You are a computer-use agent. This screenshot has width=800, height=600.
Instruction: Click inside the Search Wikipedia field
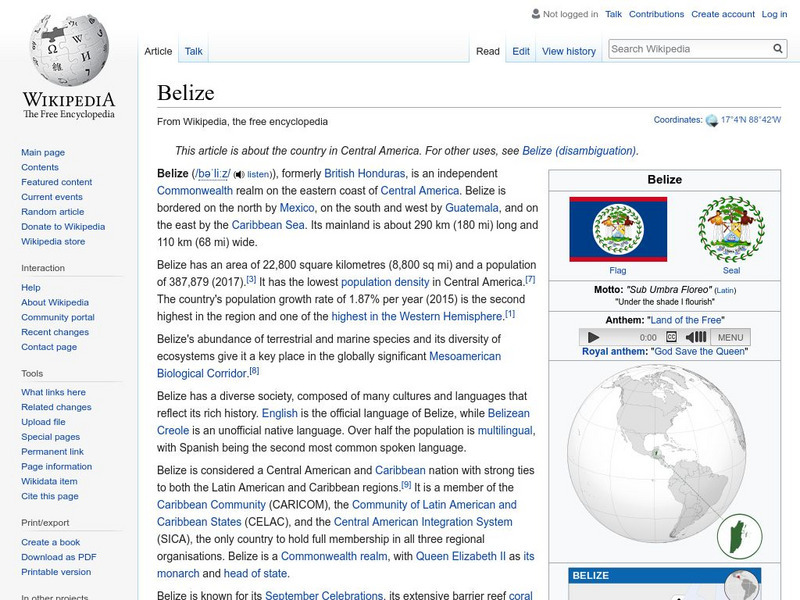pos(685,47)
